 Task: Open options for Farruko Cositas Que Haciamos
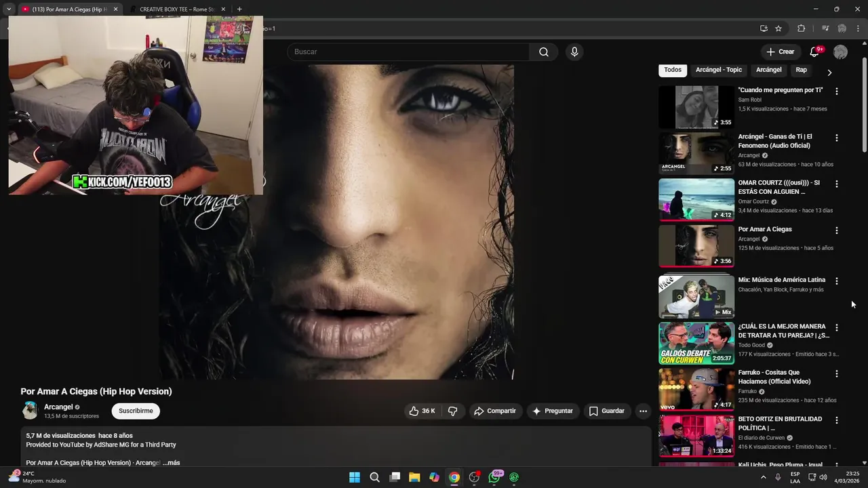[836, 373]
